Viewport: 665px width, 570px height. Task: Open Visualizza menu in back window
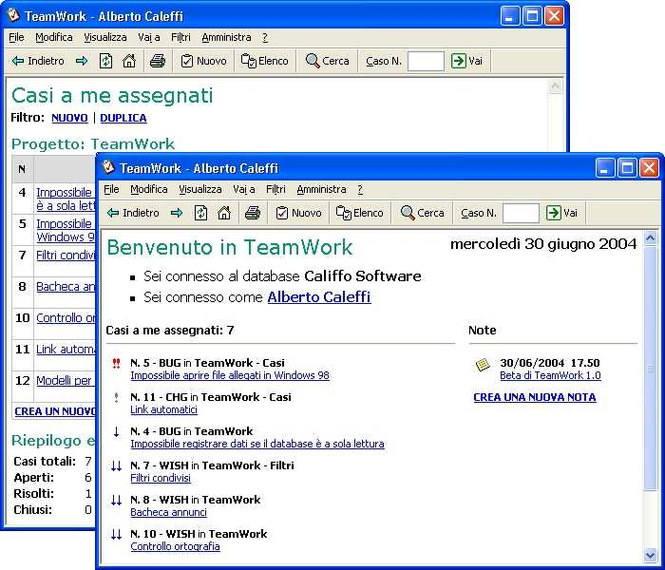[x=105, y=38]
